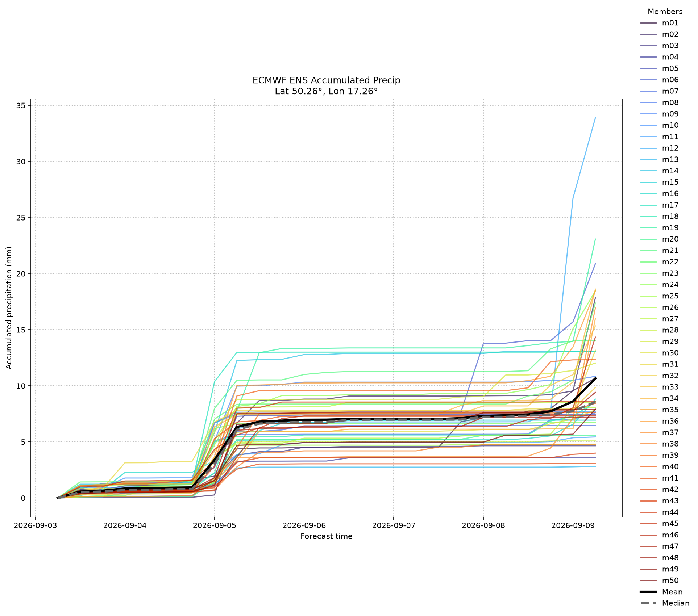Click the Accumulated precipitation y-axis label

point(9,308)
